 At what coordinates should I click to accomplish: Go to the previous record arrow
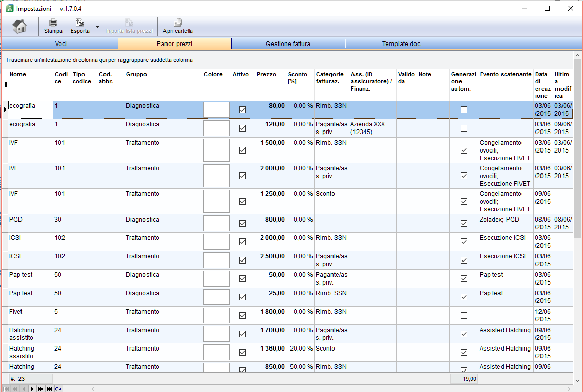pos(24,389)
